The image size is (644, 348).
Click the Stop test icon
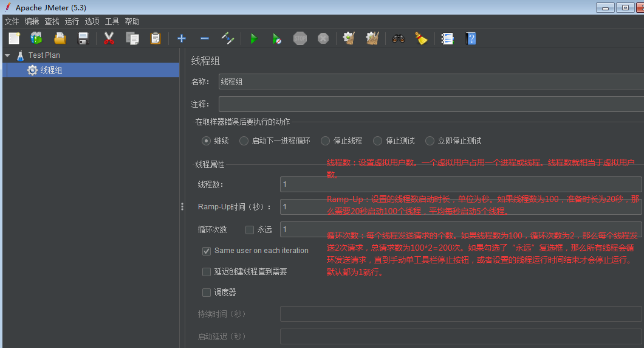(x=300, y=39)
